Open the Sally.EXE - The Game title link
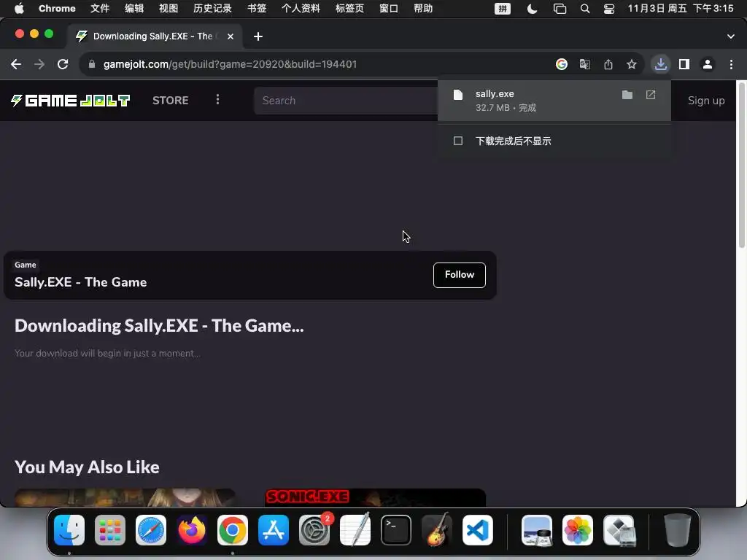Screen dimensions: 747x560 pyautogui.click(x=80, y=282)
